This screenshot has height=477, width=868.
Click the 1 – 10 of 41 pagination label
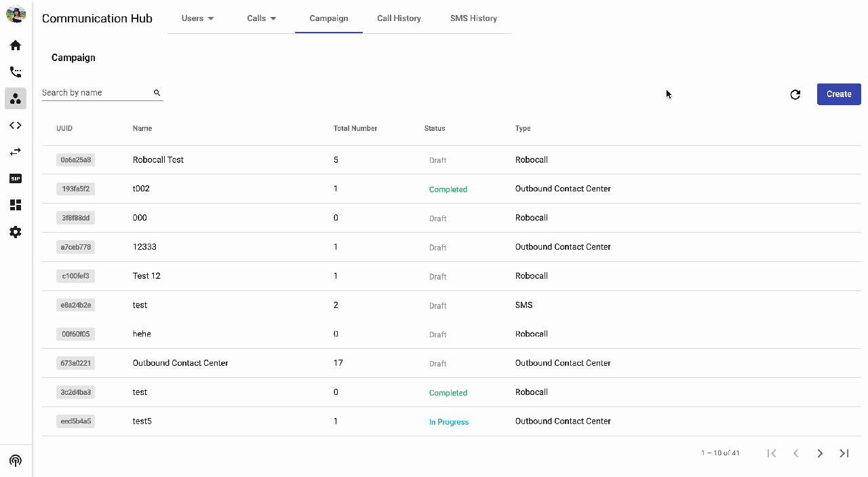click(720, 453)
